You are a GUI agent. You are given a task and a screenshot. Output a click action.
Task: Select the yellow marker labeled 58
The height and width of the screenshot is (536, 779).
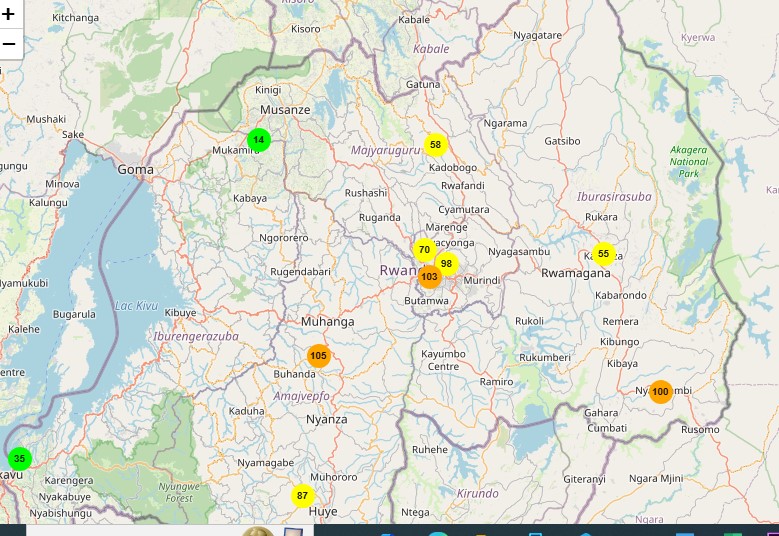tap(435, 145)
